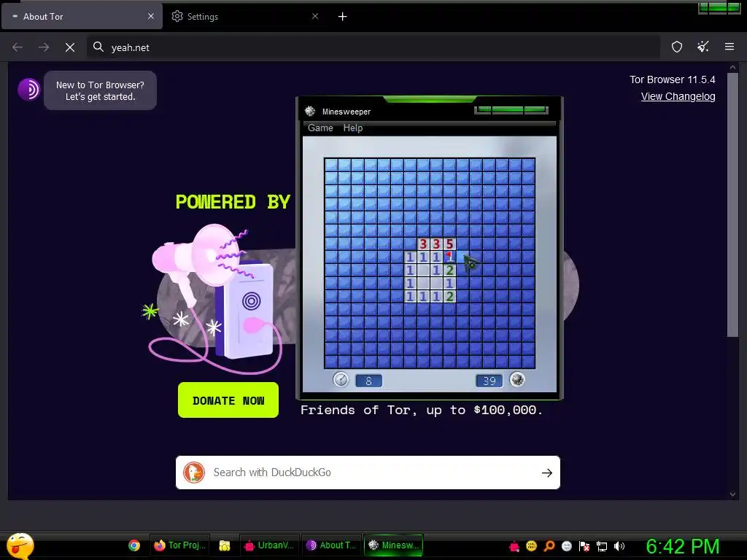Click the 6:42 PM clock
Viewport: 747px width, 560px height.
(x=683, y=546)
